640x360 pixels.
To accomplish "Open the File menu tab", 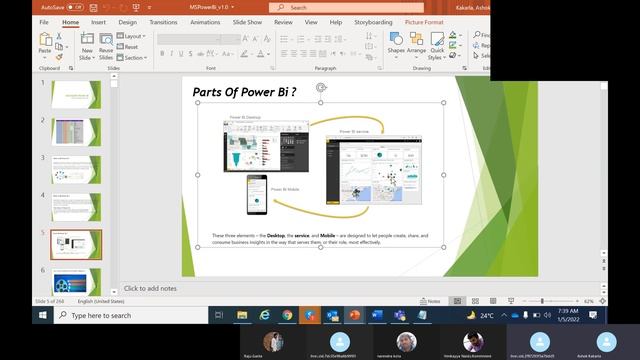I will pyautogui.click(x=44, y=22).
